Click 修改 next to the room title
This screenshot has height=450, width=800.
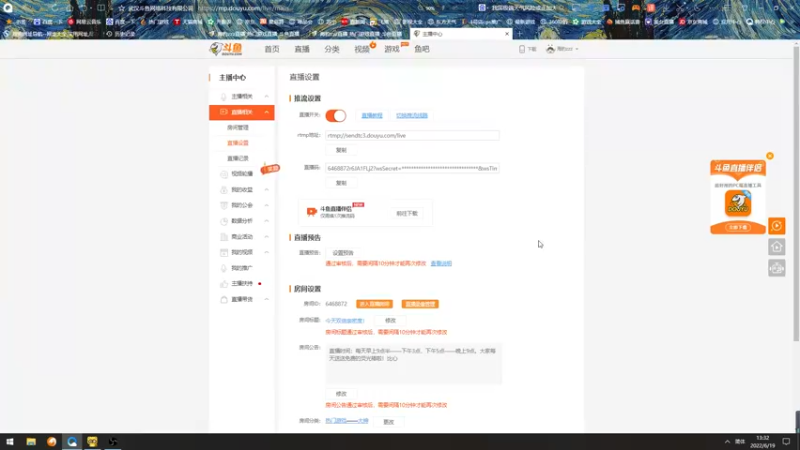coord(390,320)
